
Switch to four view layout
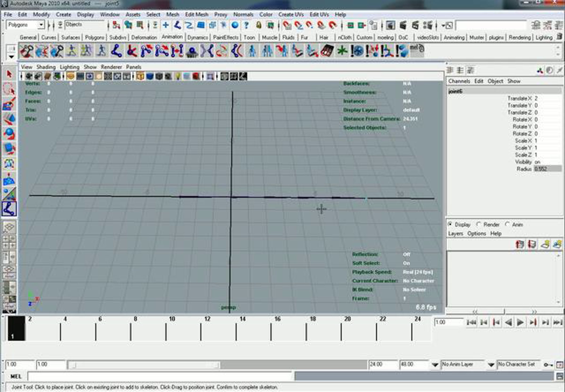(9, 242)
